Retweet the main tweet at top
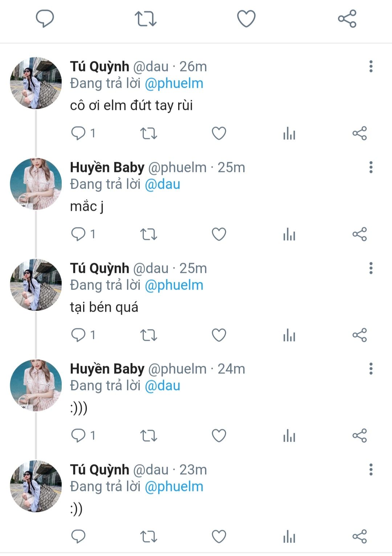Image resolution: width=392 pixels, height=556 pixels. pyautogui.click(x=146, y=19)
